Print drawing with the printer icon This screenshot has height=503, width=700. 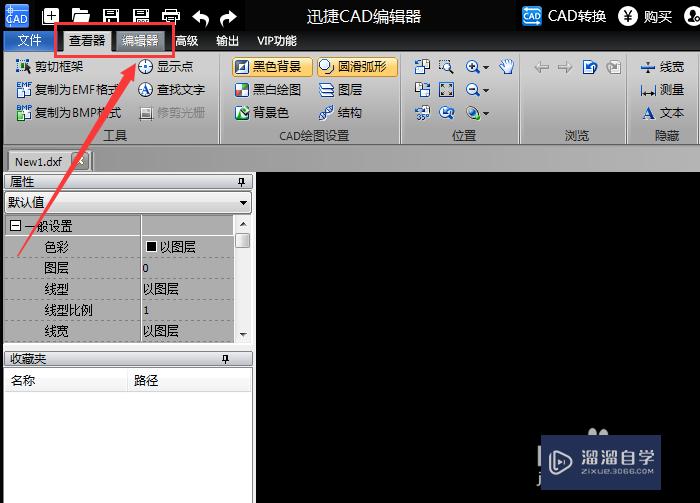tap(171, 17)
